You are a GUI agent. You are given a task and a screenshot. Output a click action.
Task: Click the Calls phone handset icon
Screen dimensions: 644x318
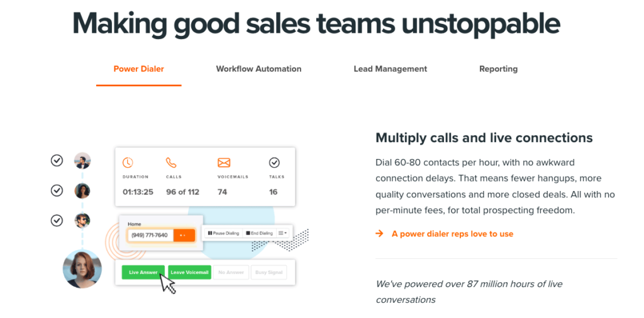(x=171, y=163)
